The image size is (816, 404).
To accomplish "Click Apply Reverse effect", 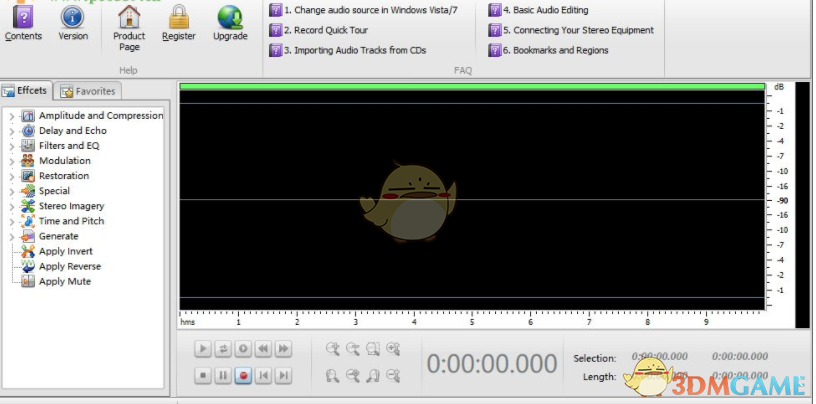I will [70, 267].
